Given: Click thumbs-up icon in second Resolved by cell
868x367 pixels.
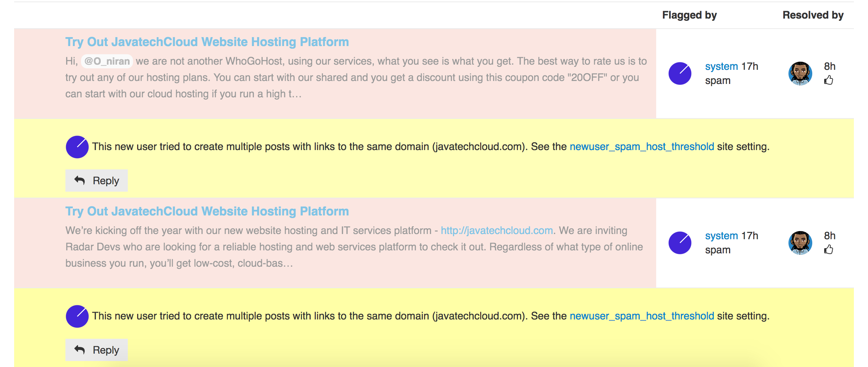Looking at the screenshot, I should (x=829, y=250).
